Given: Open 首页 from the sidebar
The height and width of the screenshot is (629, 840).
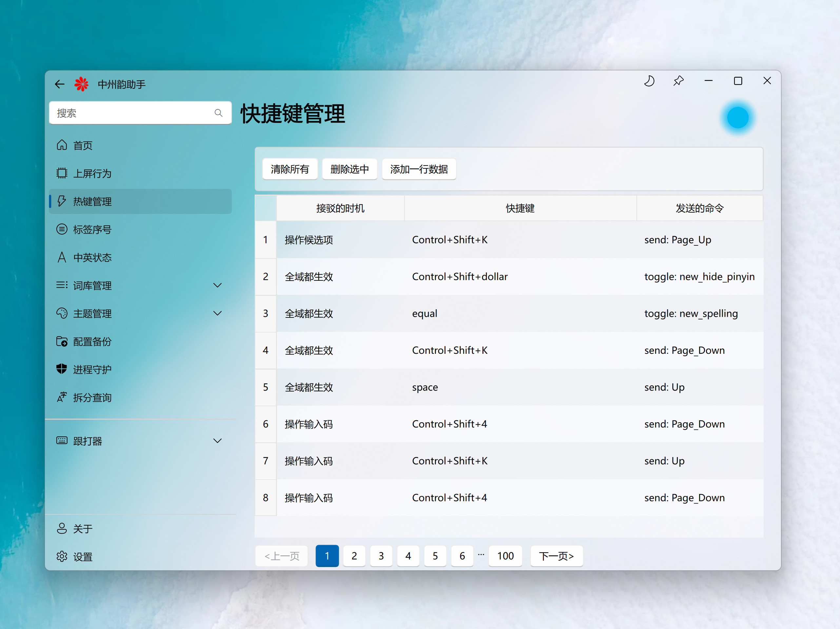Looking at the screenshot, I should coord(82,145).
